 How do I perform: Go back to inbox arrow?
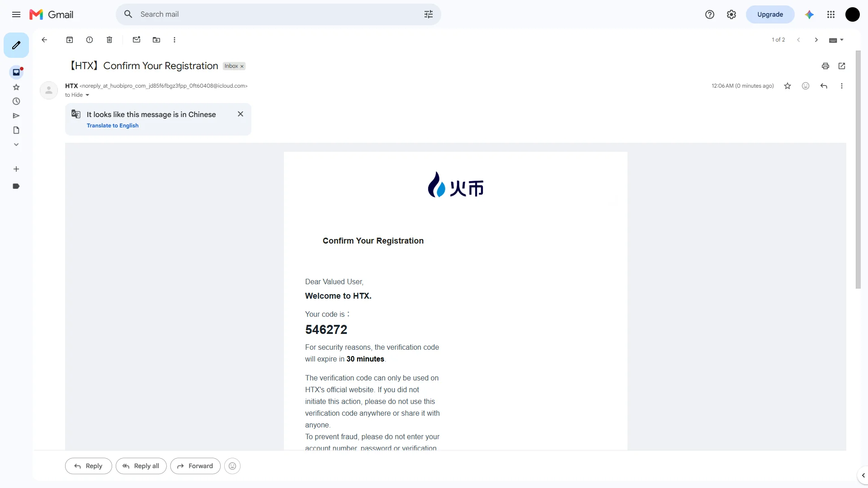tap(44, 40)
